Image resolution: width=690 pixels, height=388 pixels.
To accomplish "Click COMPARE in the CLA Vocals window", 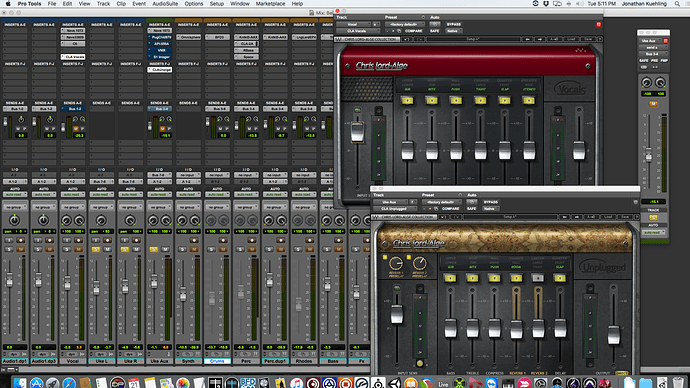I will pos(414,31).
